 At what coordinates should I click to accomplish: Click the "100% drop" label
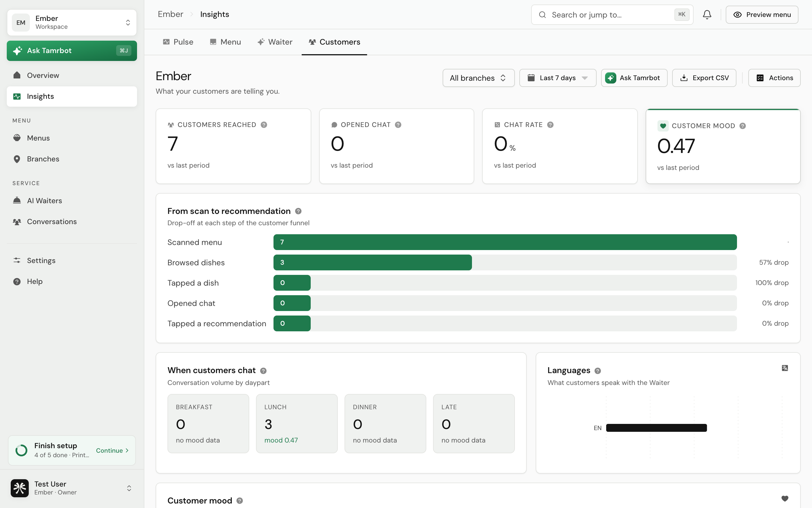772,283
